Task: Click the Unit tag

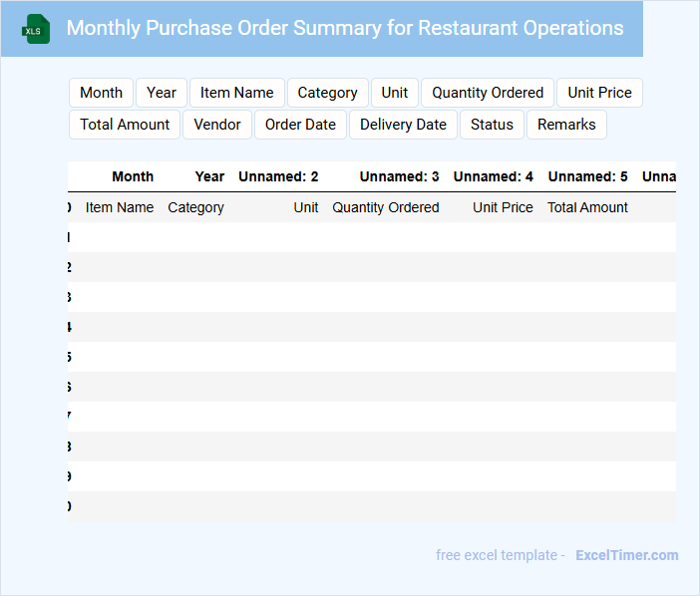Action: pos(395,93)
